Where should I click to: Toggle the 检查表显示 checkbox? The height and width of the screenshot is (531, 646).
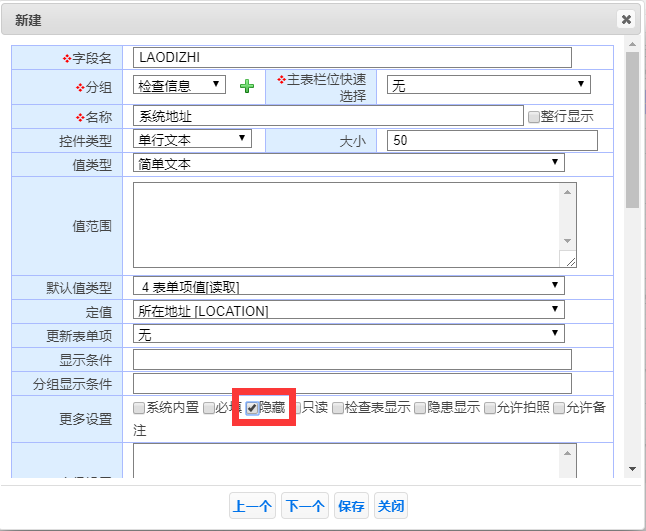[x=339, y=408]
